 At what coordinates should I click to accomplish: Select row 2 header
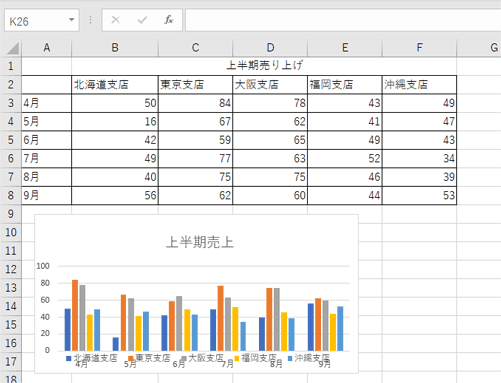(11, 85)
